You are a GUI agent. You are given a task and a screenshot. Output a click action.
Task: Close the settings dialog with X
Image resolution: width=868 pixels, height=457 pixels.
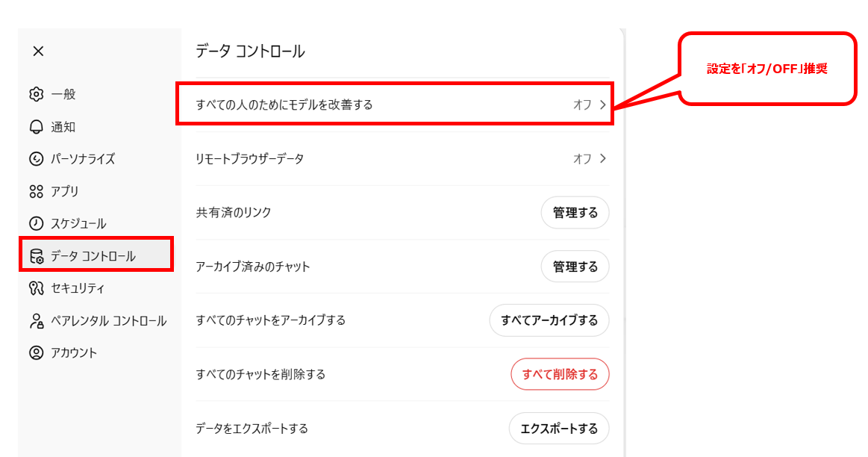(x=38, y=51)
